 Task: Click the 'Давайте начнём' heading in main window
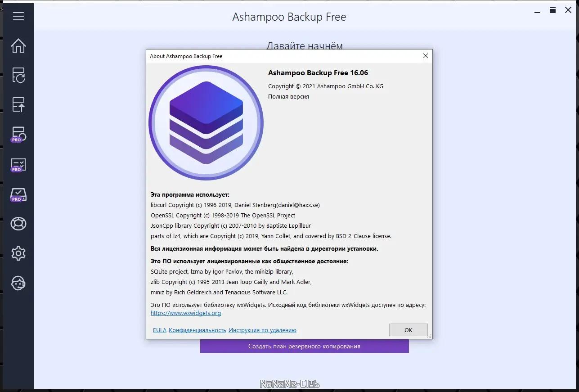click(x=305, y=46)
